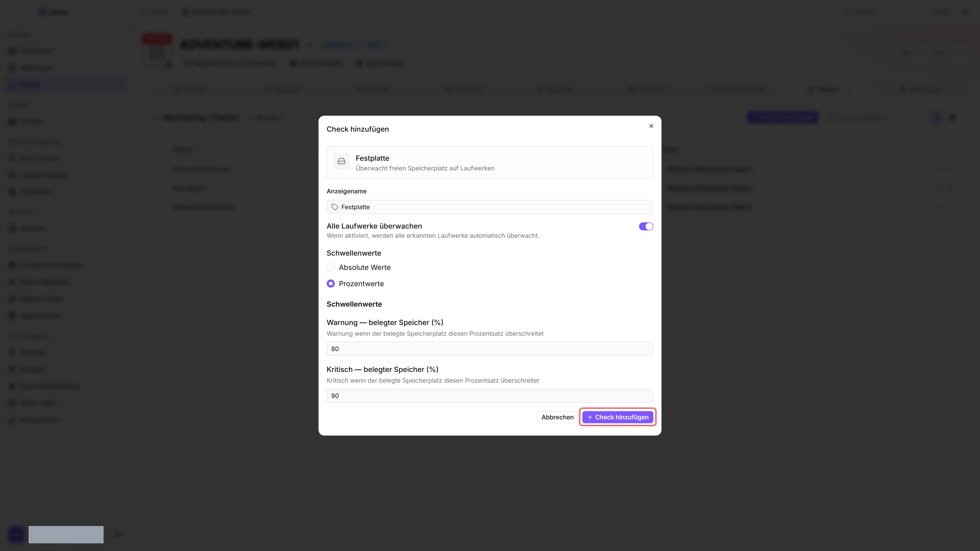980x551 pixels.
Task: Confirm with the purple Check hinzufügen button
Action: [617, 417]
